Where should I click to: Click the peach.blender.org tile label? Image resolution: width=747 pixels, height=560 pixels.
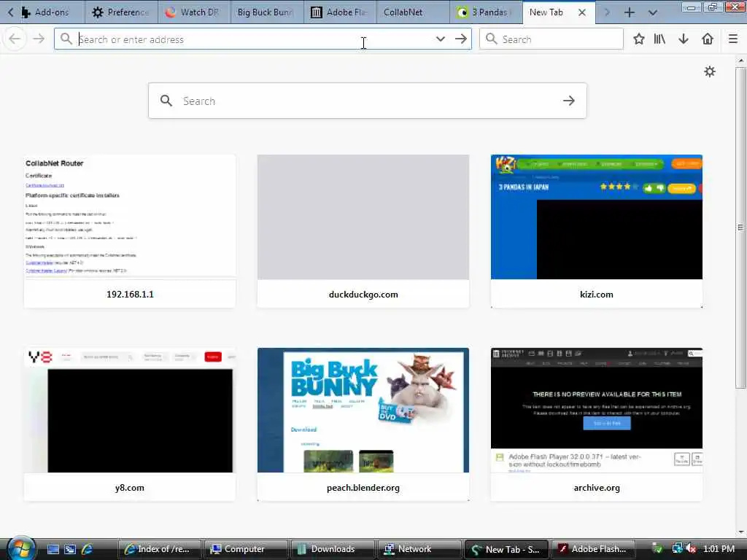(x=363, y=488)
